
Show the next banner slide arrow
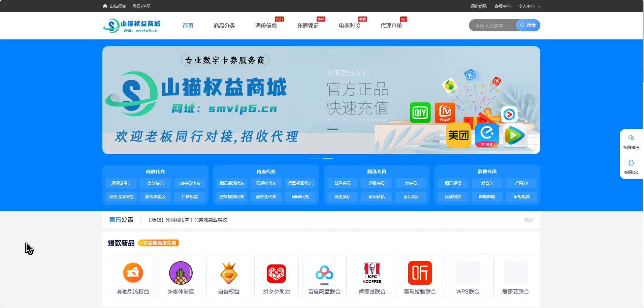(529, 100)
